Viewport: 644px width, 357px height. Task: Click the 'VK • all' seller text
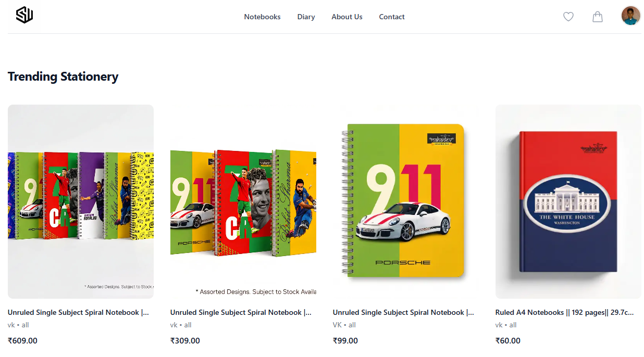tap(344, 325)
